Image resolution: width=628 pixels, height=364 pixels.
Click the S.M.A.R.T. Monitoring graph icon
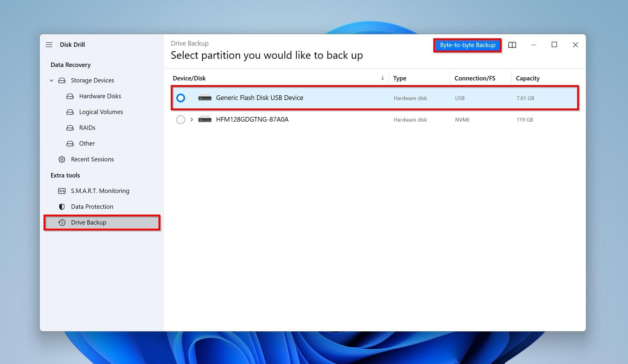[62, 191]
